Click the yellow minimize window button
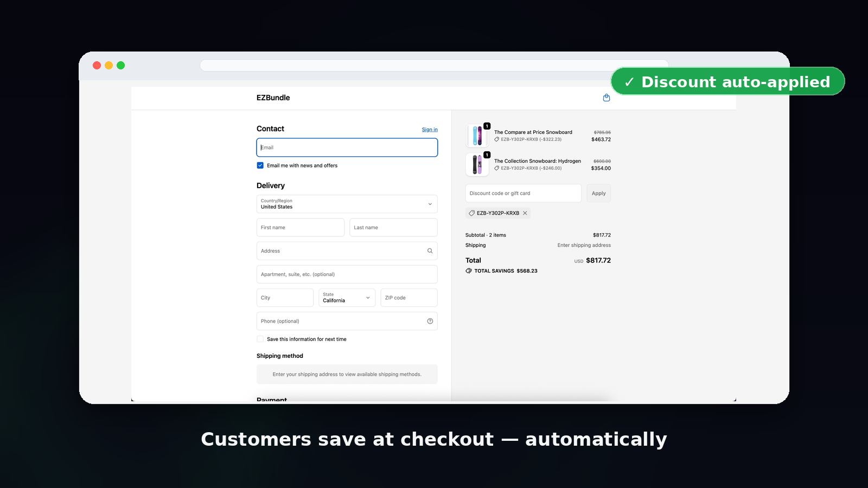The height and width of the screenshot is (488, 868). (109, 65)
